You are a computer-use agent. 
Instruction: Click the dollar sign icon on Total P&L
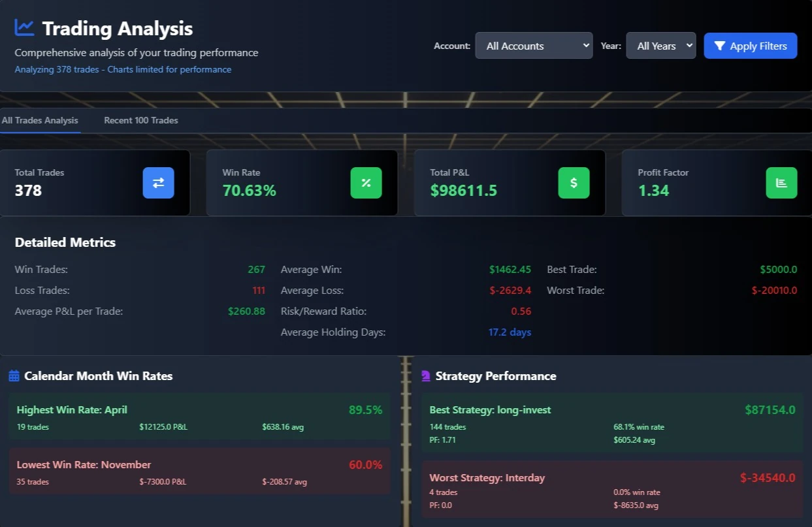click(574, 183)
